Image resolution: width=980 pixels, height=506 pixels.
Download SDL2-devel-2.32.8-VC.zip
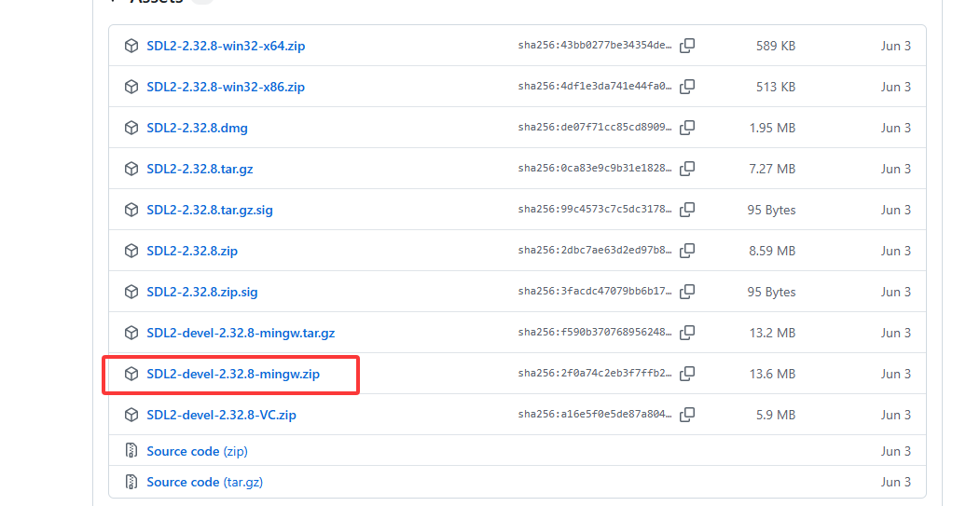tap(221, 415)
